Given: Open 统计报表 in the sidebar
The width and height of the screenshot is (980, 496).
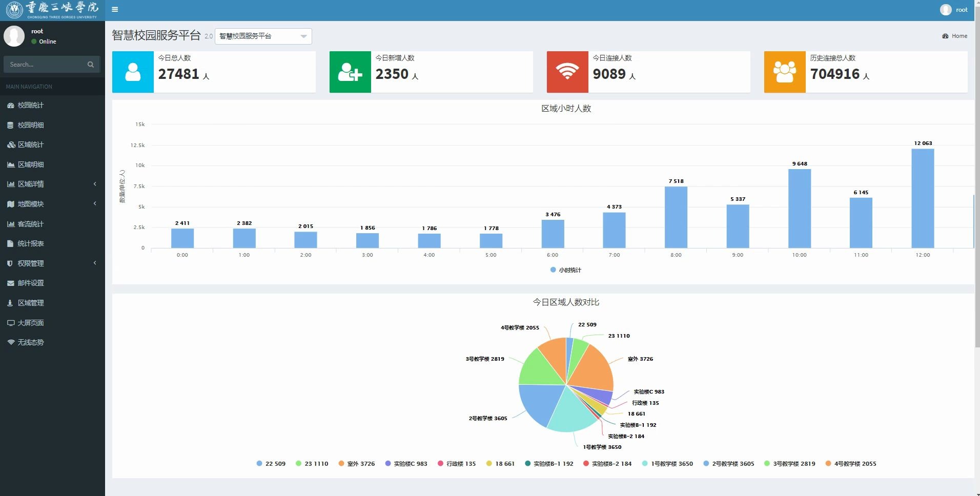Looking at the screenshot, I should (52, 243).
